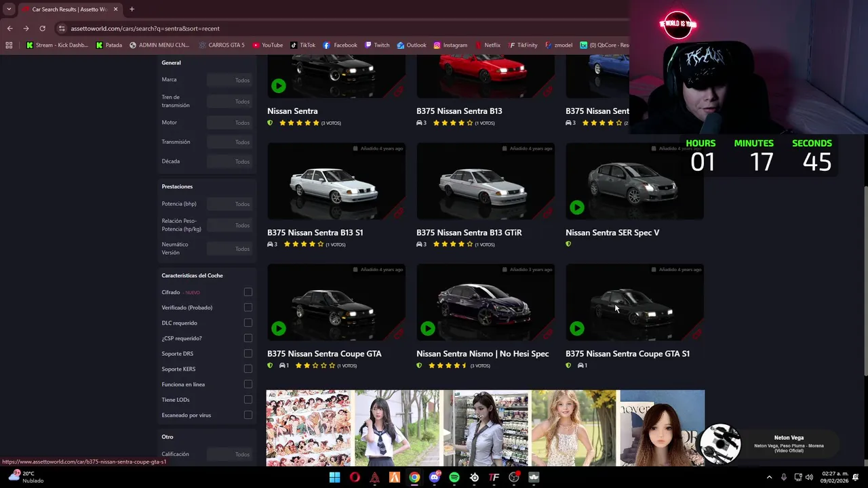Image resolution: width=868 pixels, height=488 pixels.
Task: Click red link icon on B375 Nissan Sentra B13 GTiR card
Action: tap(547, 213)
